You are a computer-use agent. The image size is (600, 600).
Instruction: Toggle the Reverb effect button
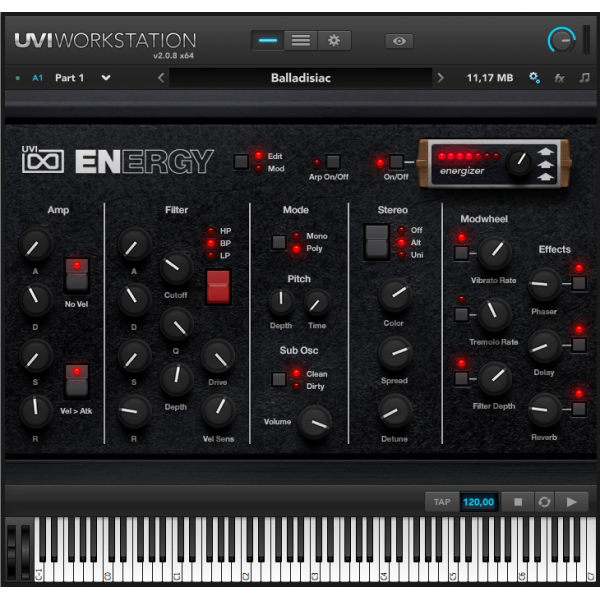[x=579, y=409]
